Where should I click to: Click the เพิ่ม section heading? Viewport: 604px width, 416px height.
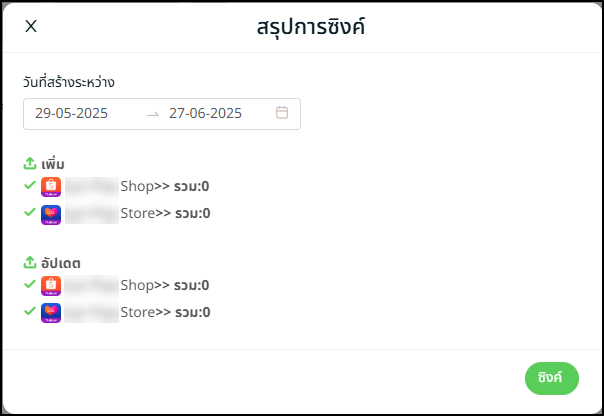coord(54,163)
